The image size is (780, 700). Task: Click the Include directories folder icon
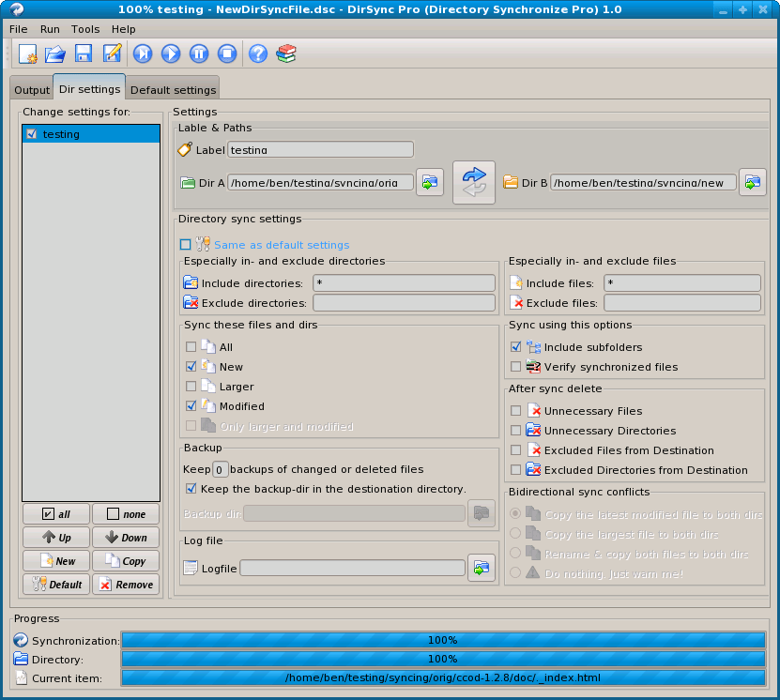point(191,282)
